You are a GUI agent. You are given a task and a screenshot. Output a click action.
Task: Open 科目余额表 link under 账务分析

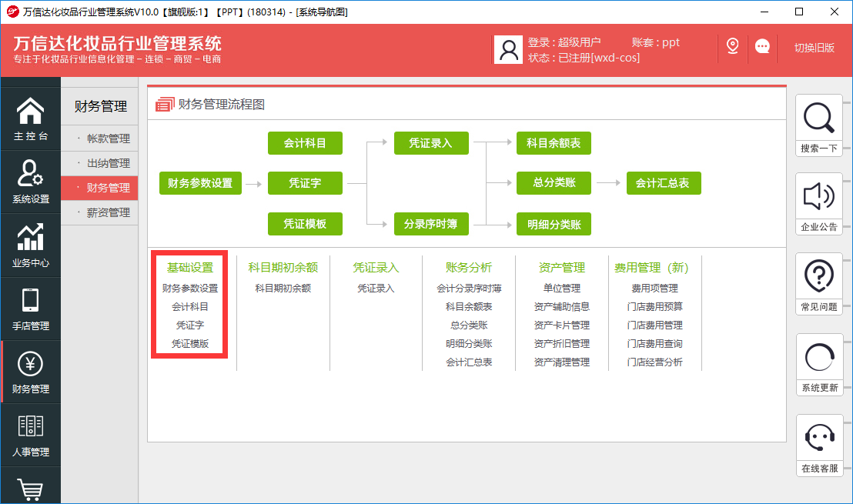point(469,307)
